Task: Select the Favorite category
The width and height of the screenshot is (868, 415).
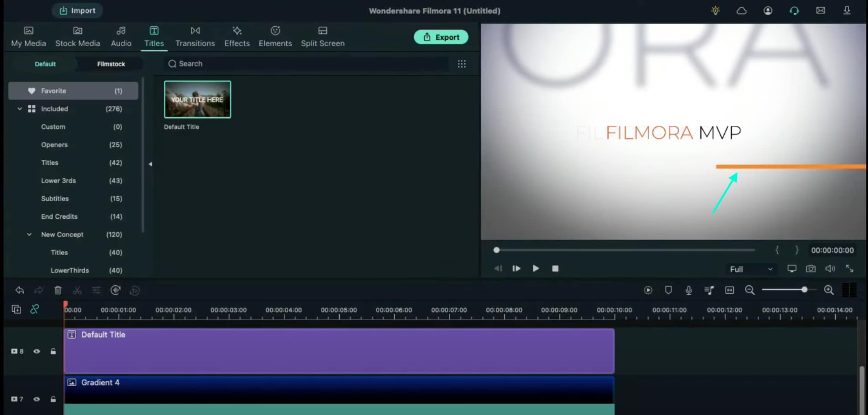Action: pos(73,91)
